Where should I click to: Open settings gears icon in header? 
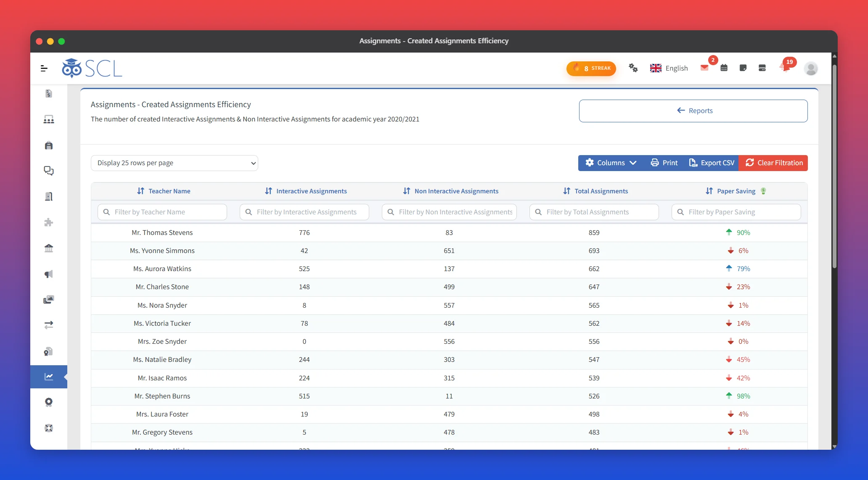(x=633, y=68)
